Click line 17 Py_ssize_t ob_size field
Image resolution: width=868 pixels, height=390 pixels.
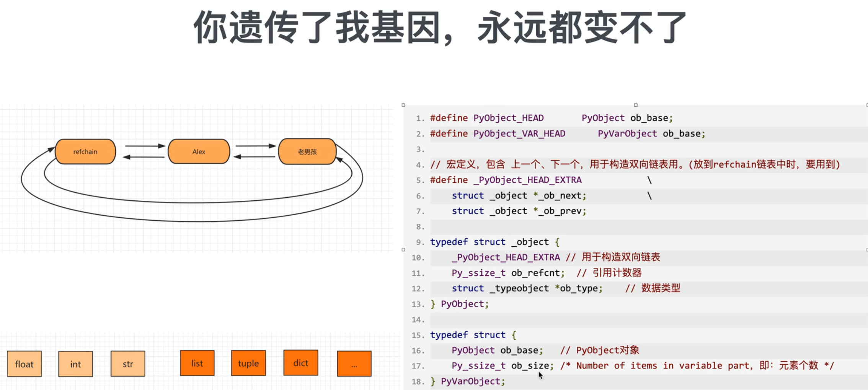pos(643,366)
